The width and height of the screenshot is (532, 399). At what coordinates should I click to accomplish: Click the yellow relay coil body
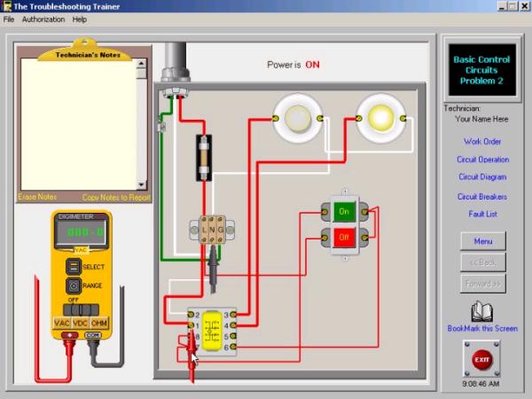[x=212, y=331]
